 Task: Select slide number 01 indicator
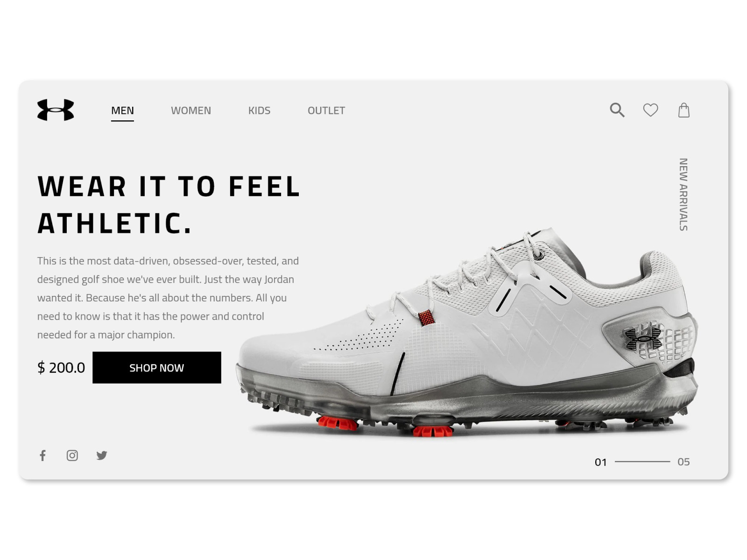point(600,462)
